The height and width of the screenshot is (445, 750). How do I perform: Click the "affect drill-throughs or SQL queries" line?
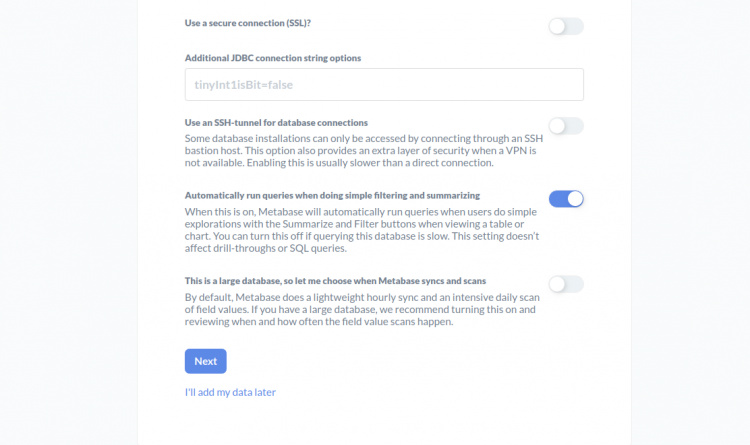(265, 247)
